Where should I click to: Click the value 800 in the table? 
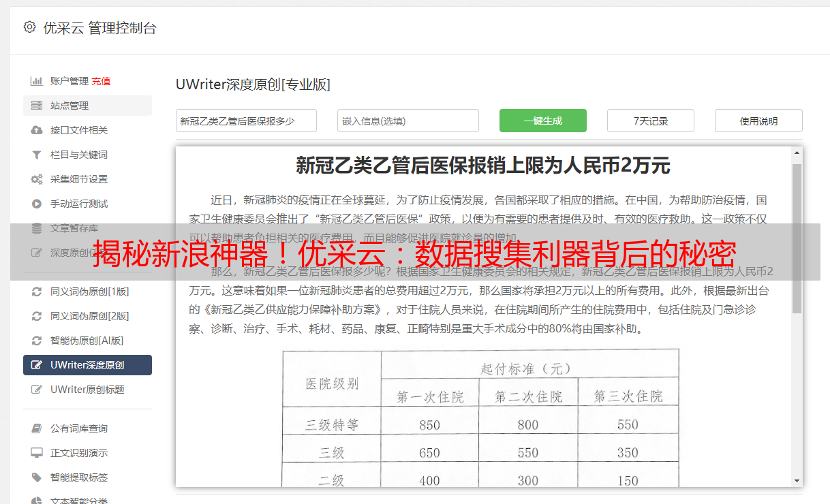tap(528, 425)
